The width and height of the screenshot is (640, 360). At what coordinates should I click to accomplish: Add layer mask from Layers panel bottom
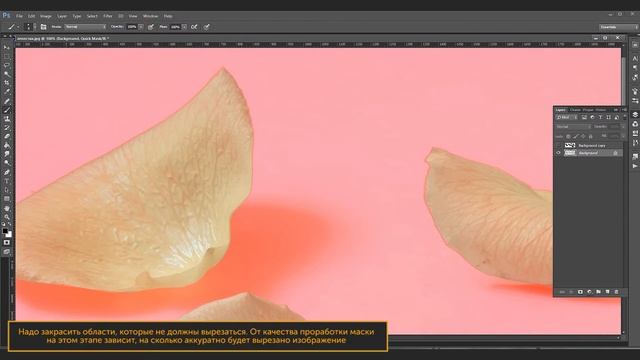click(580, 292)
